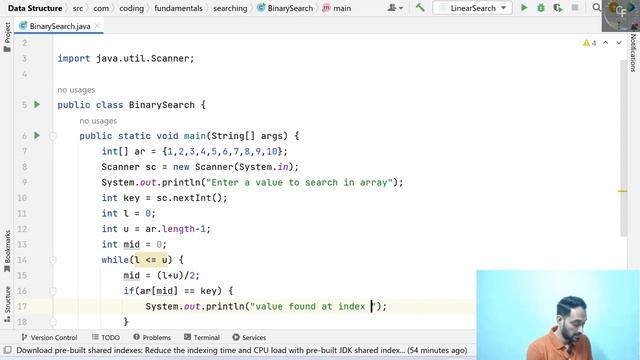Click the 'fundamentals' breadcrumb
The image size is (640, 360).
click(x=178, y=8)
